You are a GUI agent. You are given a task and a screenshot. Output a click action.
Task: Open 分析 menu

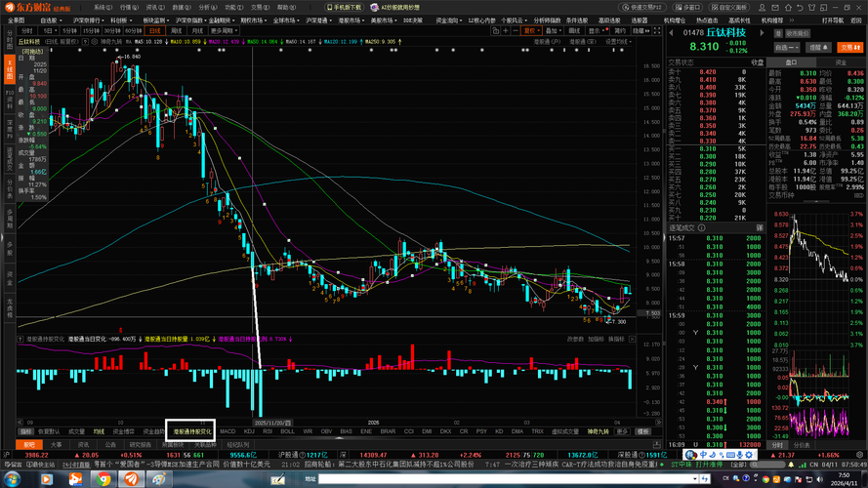[x=207, y=8]
